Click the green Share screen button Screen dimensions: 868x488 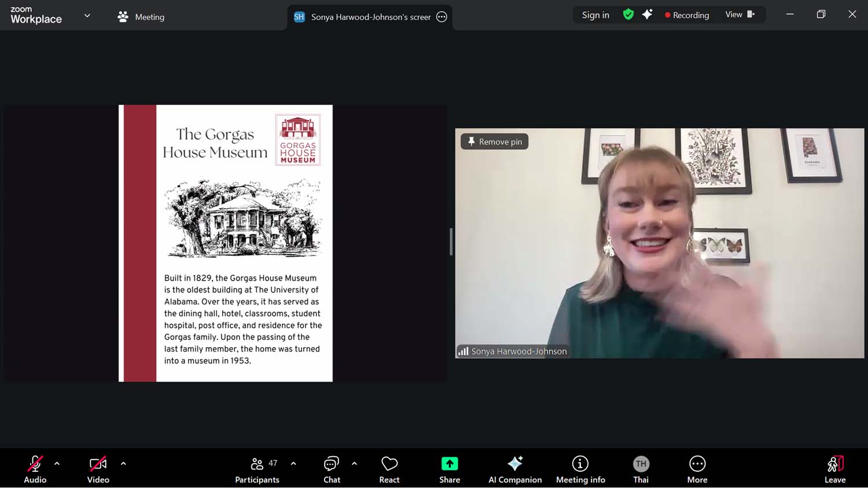(x=450, y=469)
